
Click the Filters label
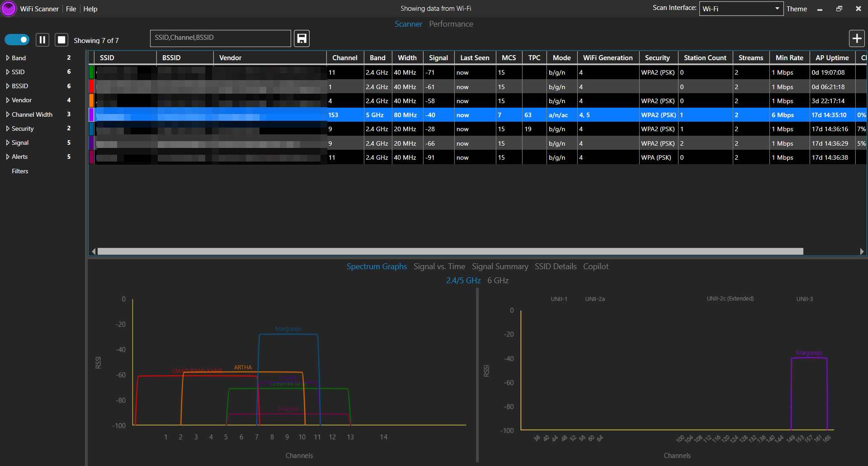[x=20, y=171]
